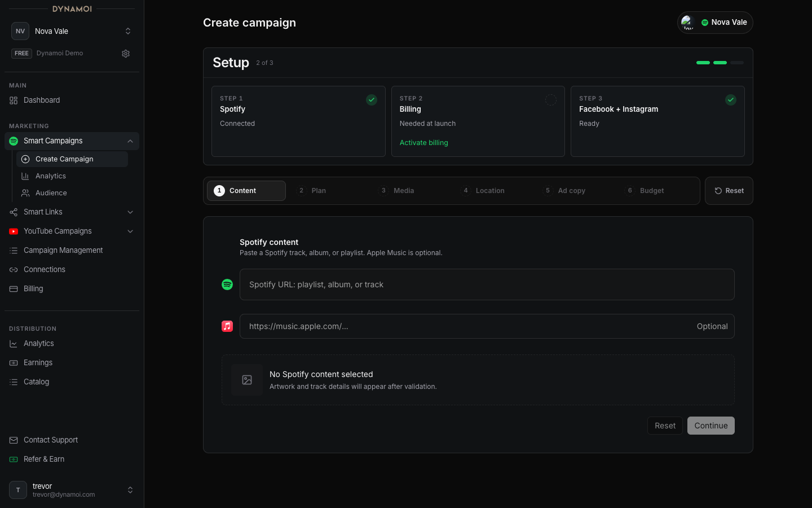The height and width of the screenshot is (508, 812).
Task: Click the list icon beside Campaign Management
Action: coord(14,251)
